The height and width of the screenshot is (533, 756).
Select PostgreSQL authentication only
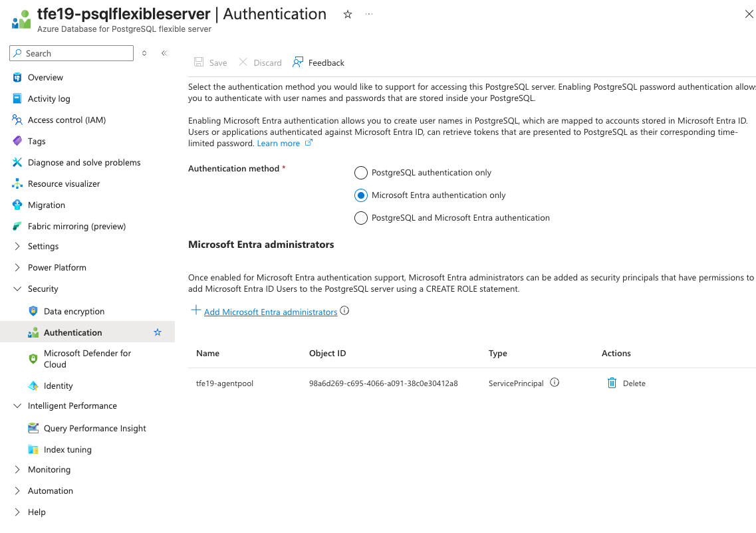pyautogui.click(x=361, y=173)
